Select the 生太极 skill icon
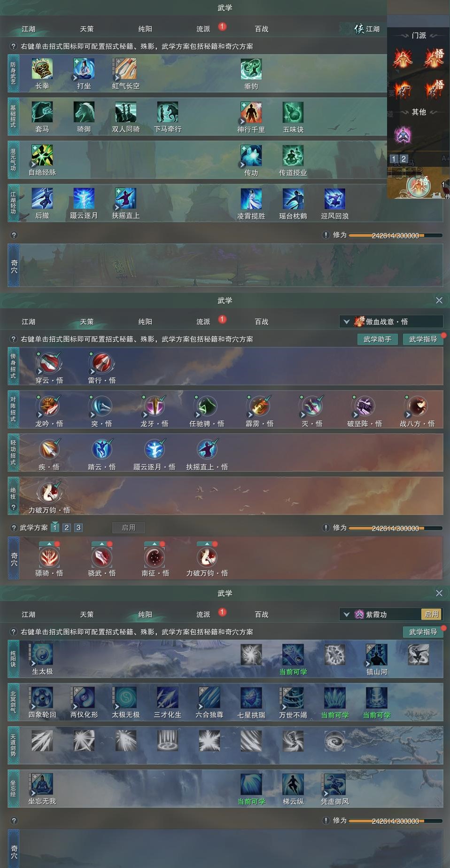Screen dimensions: 450x868 point(42,654)
